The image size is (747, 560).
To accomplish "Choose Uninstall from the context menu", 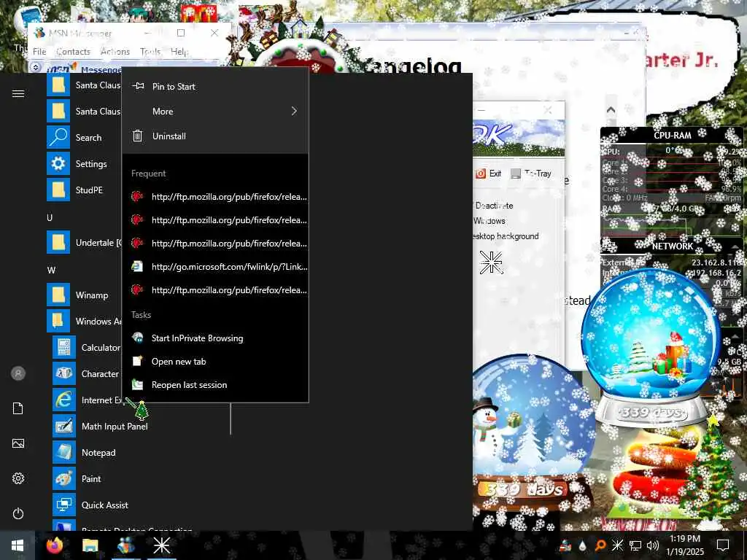I will (x=215, y=136).
